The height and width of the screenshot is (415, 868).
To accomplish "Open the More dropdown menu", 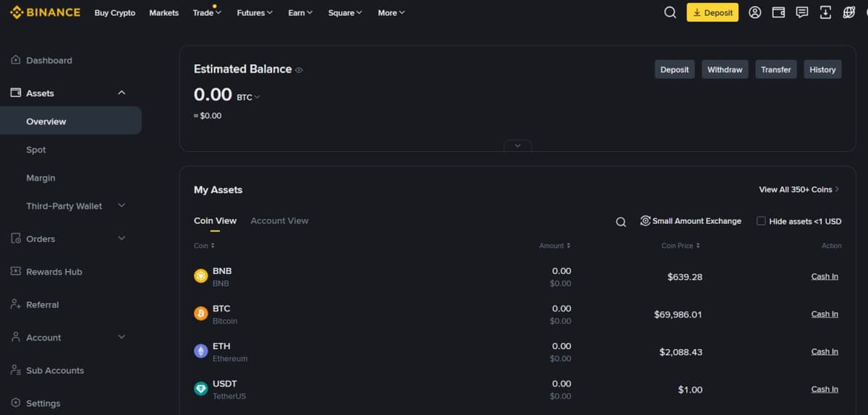I will (x=391, y=12).
